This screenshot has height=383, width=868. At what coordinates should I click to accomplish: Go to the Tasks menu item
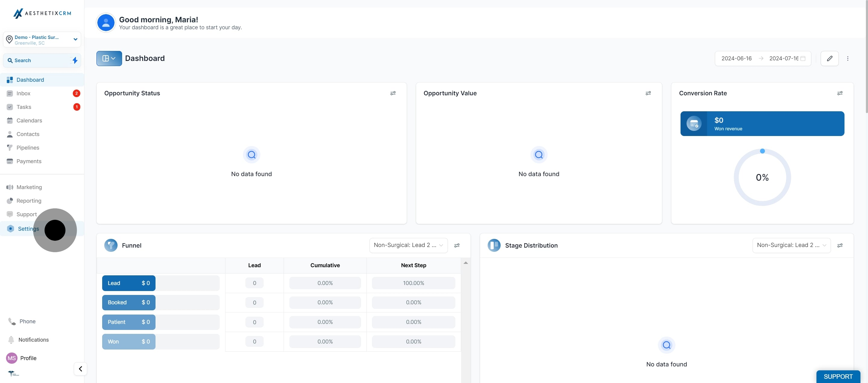pyautogui.click(x=42, y=107)
